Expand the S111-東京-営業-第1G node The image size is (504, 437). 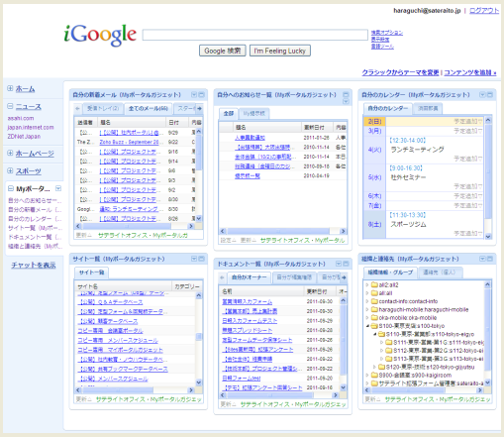point(382,342)
